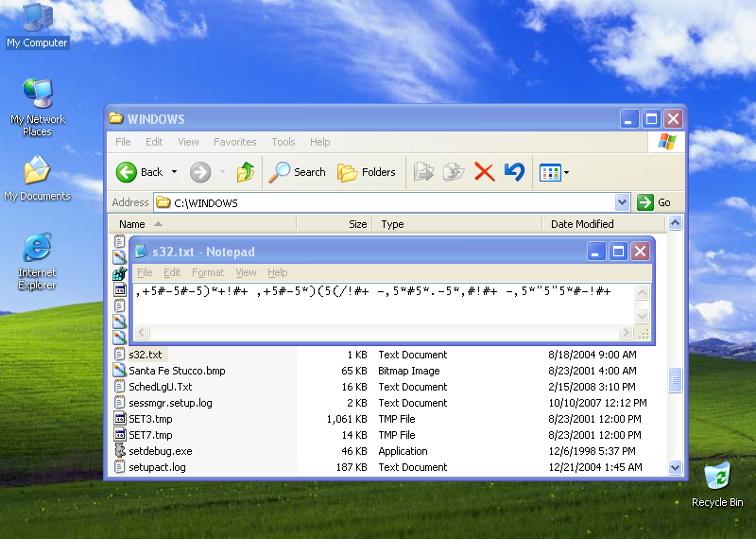Click the Views toolbar icon
The image size is (756, 539).
point(550,172)
